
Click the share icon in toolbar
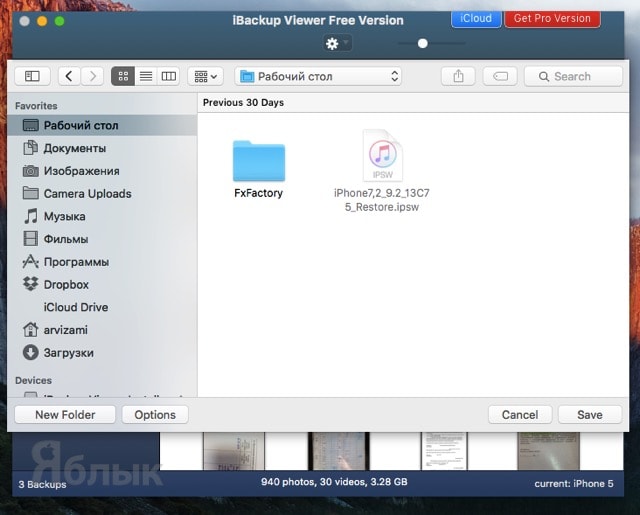point(458,76)
